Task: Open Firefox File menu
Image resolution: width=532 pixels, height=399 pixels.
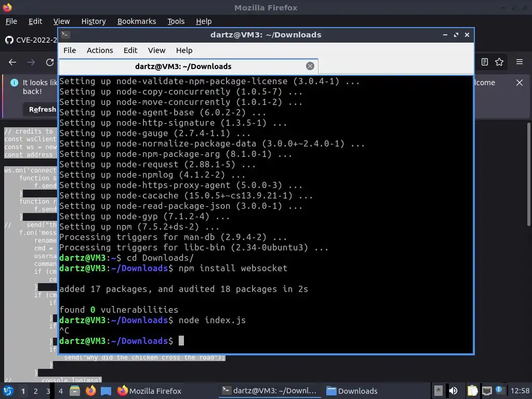Action: point(11,21)
